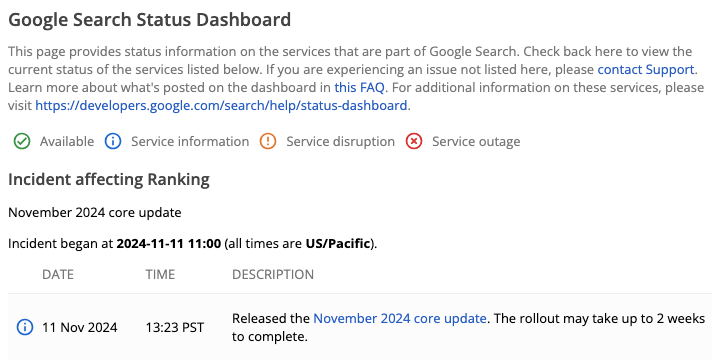Viewport: 720px width, 360px height.
Task: Open the this FAQ link
Action: [x=359, y=88]
